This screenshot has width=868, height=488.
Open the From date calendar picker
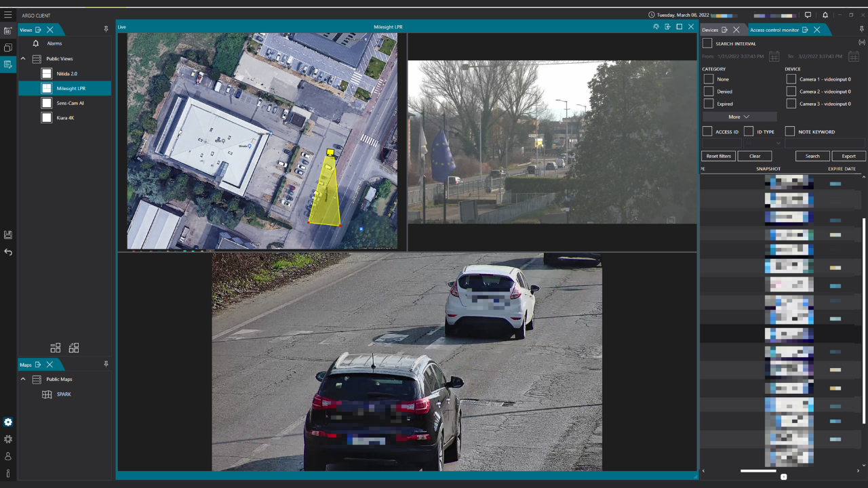774,56
